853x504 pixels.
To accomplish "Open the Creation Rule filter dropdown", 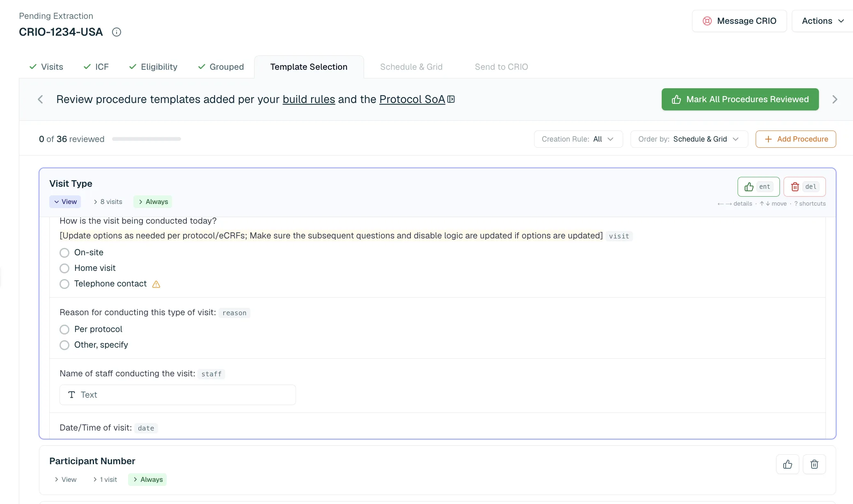I will click(578, 139).
